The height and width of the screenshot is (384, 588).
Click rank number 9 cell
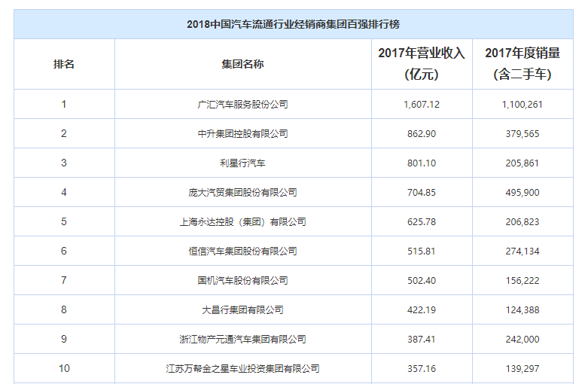coord(64,339)
